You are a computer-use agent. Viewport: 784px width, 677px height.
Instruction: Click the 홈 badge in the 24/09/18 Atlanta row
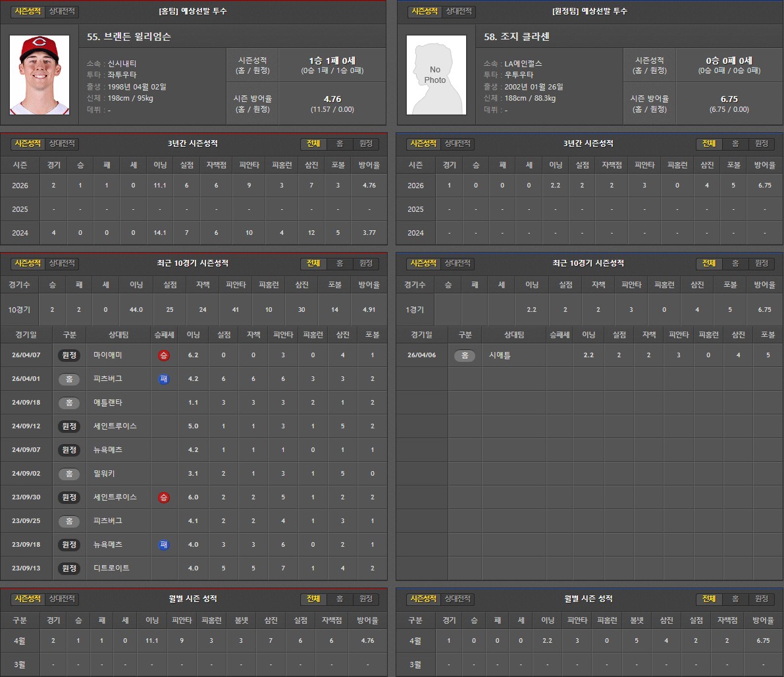point(69,403)
